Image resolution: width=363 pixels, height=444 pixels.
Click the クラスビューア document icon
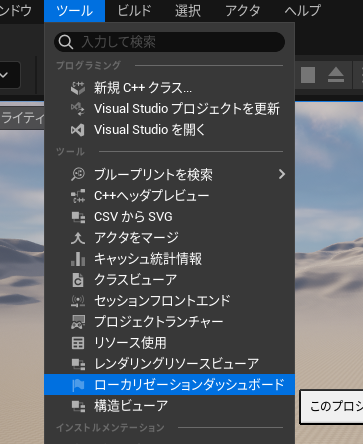coord(78,280)
